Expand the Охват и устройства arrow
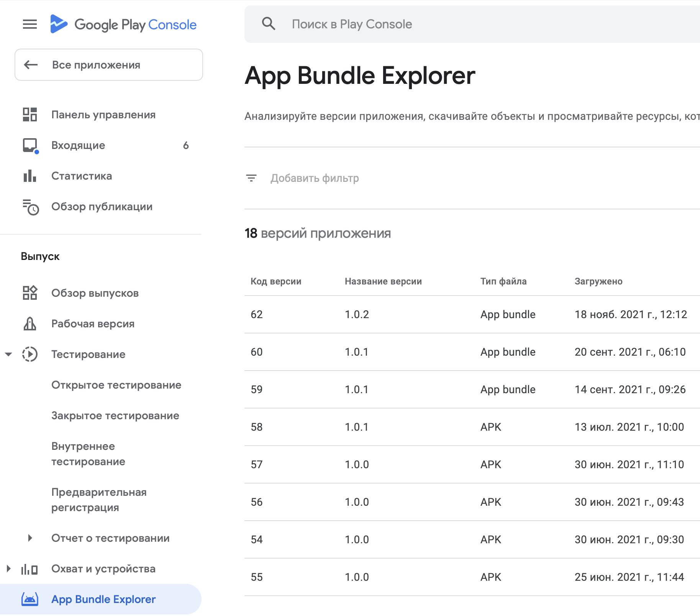 8,569
